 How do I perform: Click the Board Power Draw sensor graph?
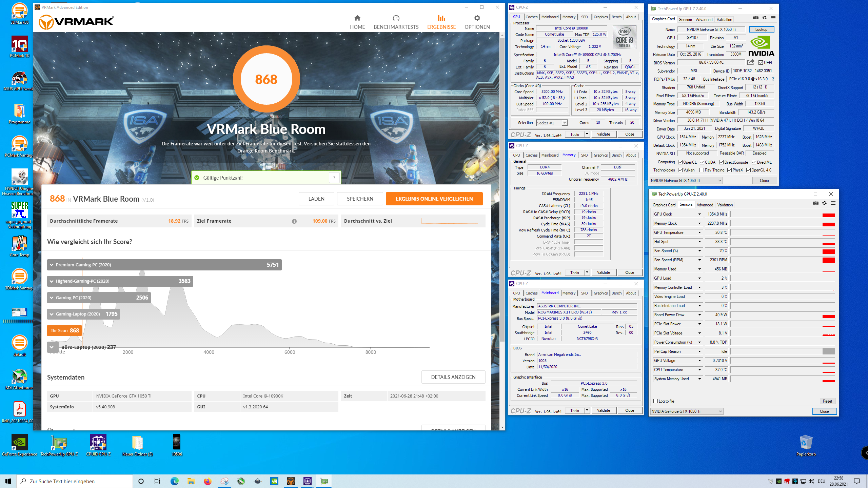(x=783, y=315)
